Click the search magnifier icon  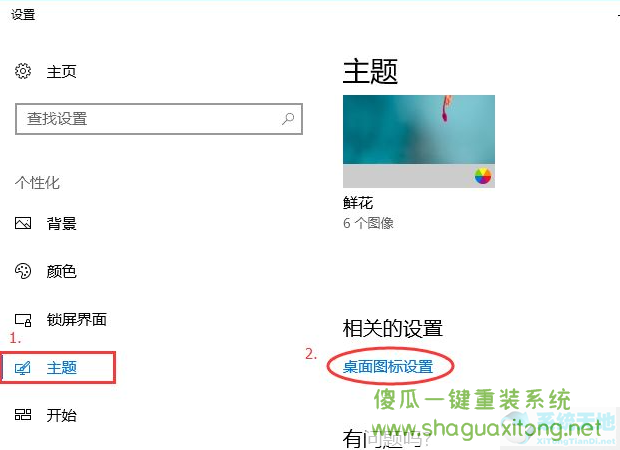288,119
